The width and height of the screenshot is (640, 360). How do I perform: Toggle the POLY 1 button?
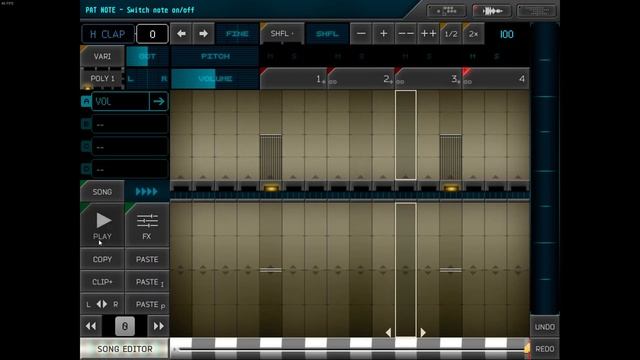coord(102,78)
